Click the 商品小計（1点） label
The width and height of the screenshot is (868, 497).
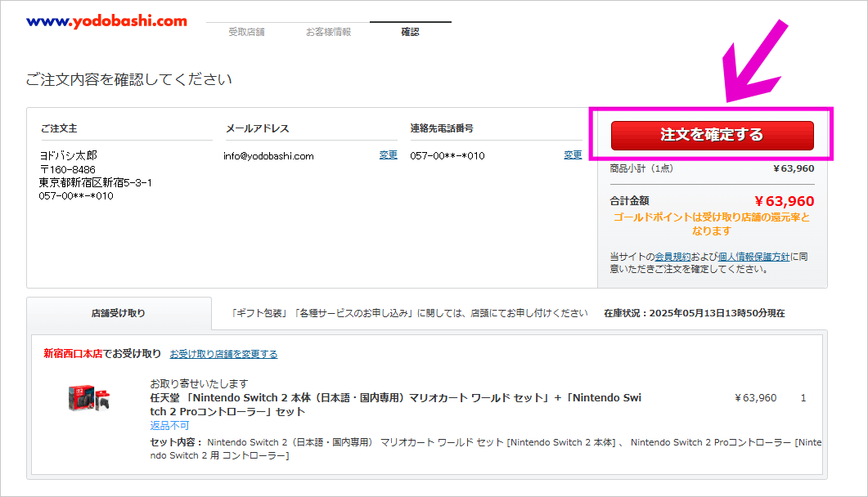click(641, 168)
